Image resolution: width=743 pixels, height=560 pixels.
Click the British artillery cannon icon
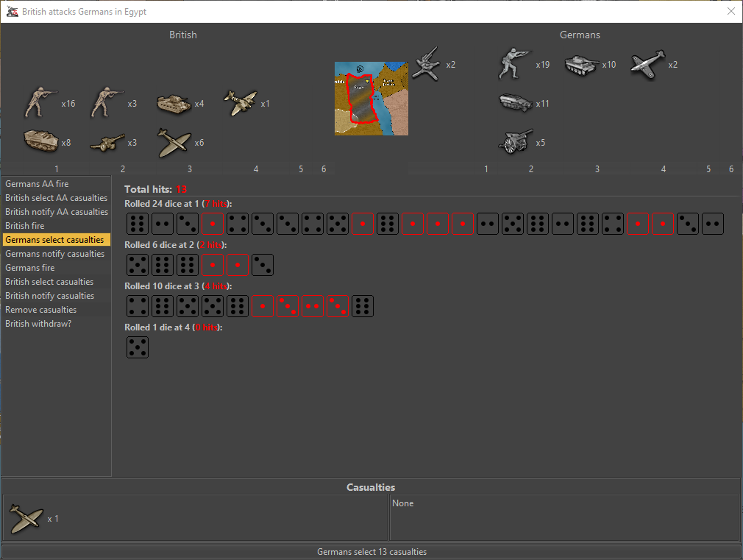tap(107, 143)
